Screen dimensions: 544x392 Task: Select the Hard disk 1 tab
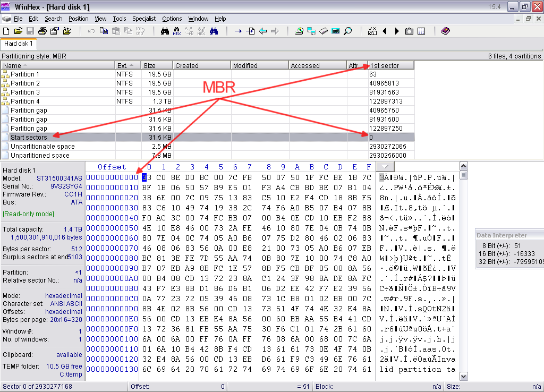pos(19,44)
